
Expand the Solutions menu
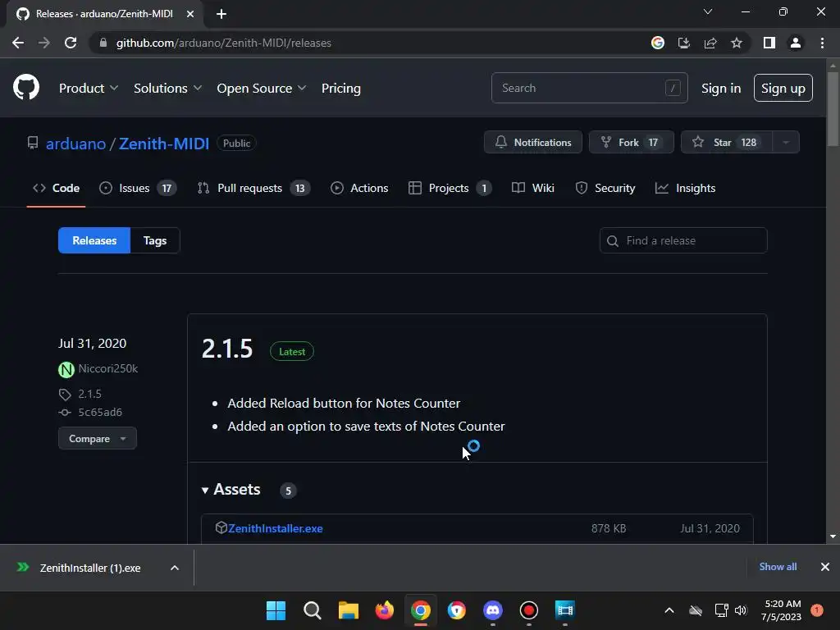point(167,89)
